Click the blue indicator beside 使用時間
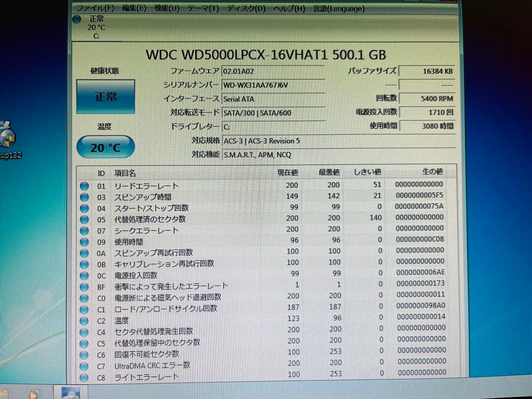The width and height of the screenshot is (532, 399). (84, 241)
